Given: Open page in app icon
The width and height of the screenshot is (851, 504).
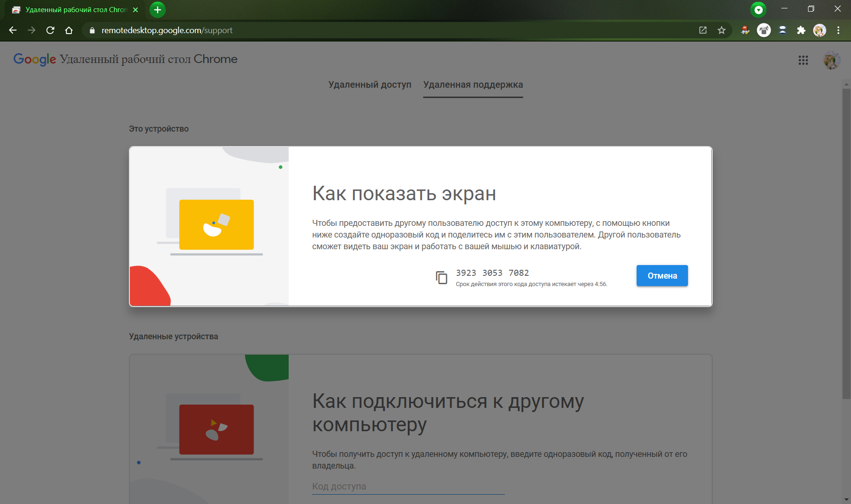Looking at the screenshot, I should tap(703, 30).
